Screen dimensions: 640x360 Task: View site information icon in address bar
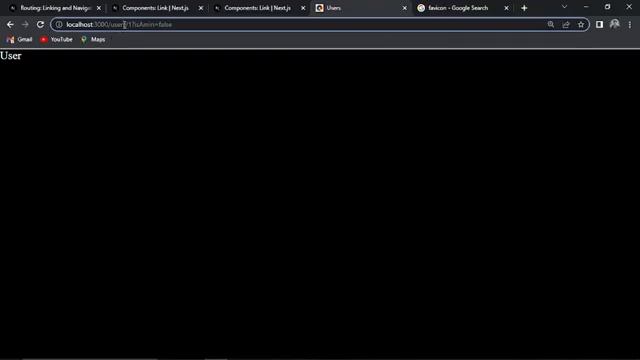click(59, 24)
